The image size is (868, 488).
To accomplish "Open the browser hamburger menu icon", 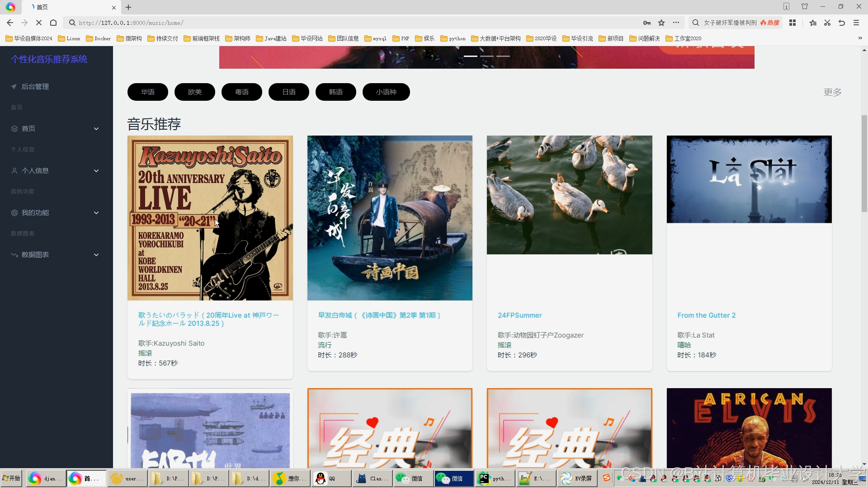I will 856,23.
